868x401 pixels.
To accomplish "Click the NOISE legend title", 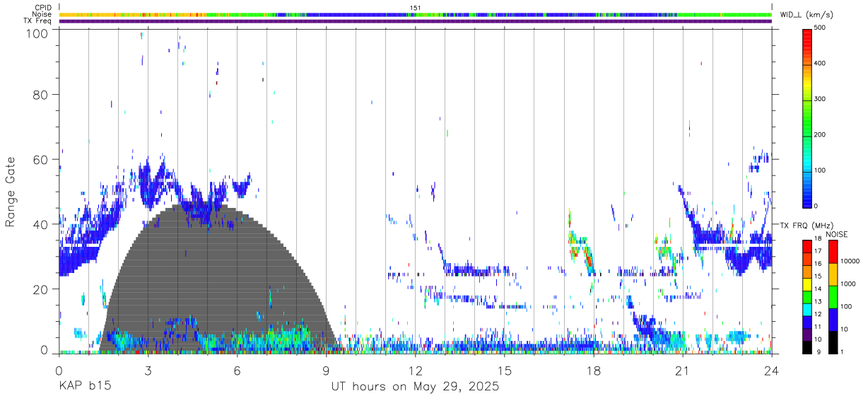I will pyautogui.click(x=836, y=234).
